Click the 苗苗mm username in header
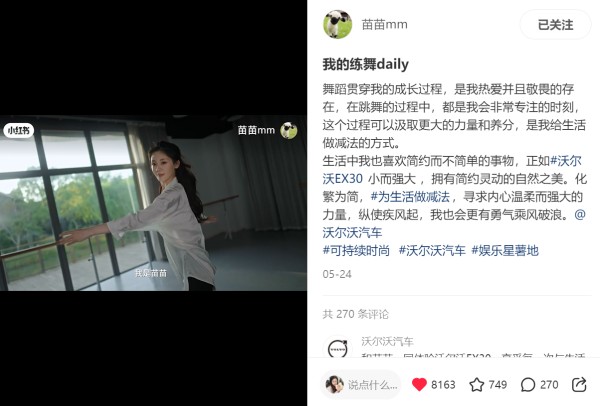Screen dimensions: 600x406 pos(385,24)
